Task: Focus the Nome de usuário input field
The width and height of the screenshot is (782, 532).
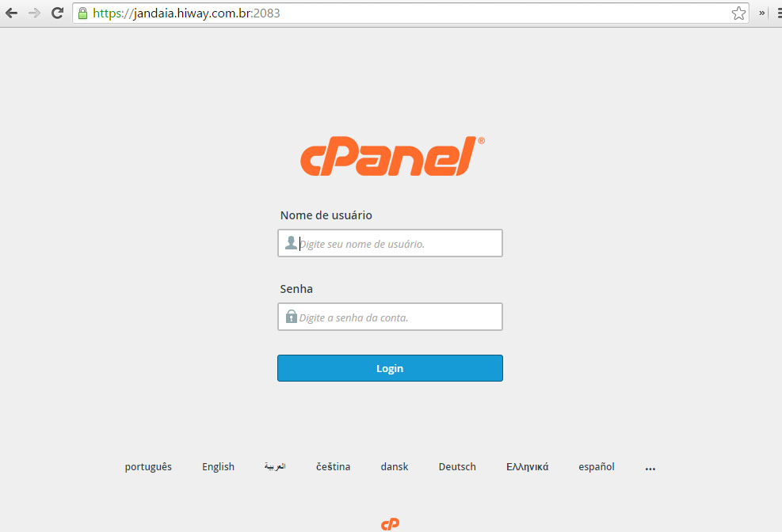Action: [390, 243]
